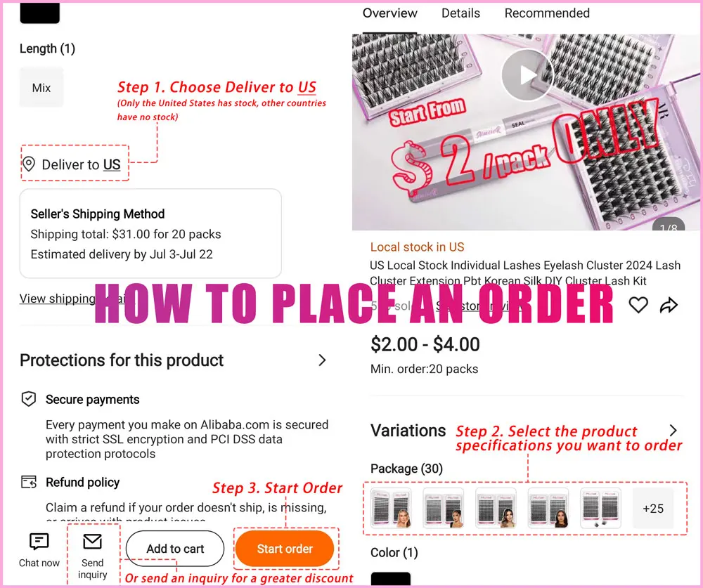Select the Mix length option
The image size is (703, 588).
(x=41, y=88)
